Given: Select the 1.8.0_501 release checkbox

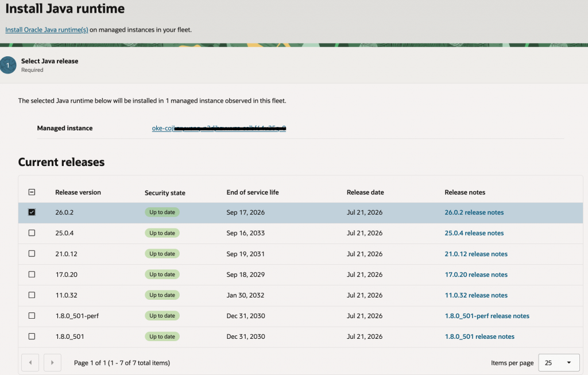Looking at the screenshot, I should [32, 337].
